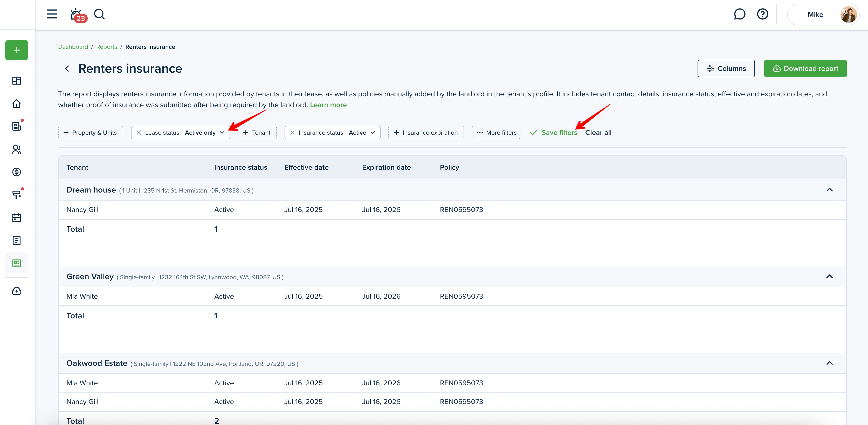Click the Policy column header
This screenshot has width=868, height=425.
pyautogui.click(x=449, y=168)
